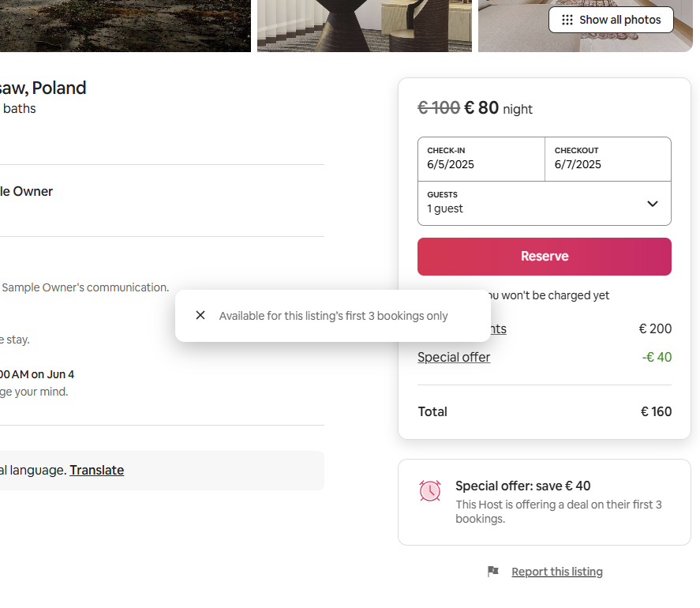Click the Special offer price breakdown link

coord(454,357)
